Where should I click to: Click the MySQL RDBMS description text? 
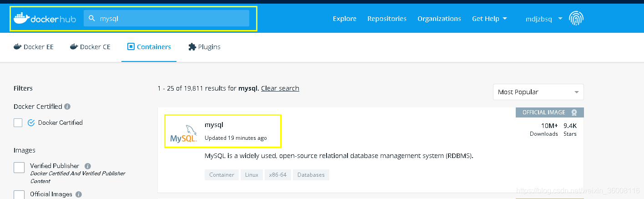pos(339,156)
